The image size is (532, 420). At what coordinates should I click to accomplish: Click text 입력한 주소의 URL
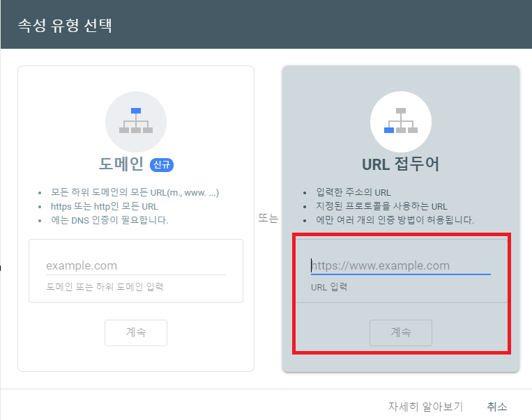[354, 192]
